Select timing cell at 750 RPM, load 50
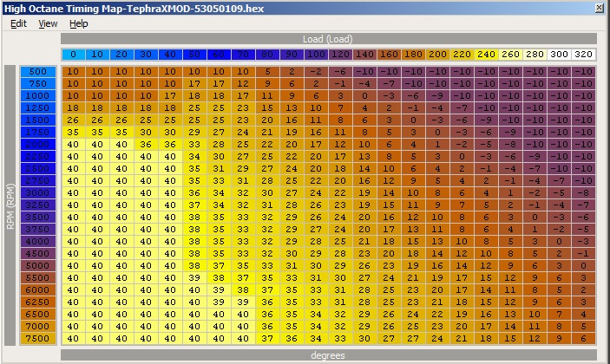This screenshot has height=364, width=610. point(194,83)
